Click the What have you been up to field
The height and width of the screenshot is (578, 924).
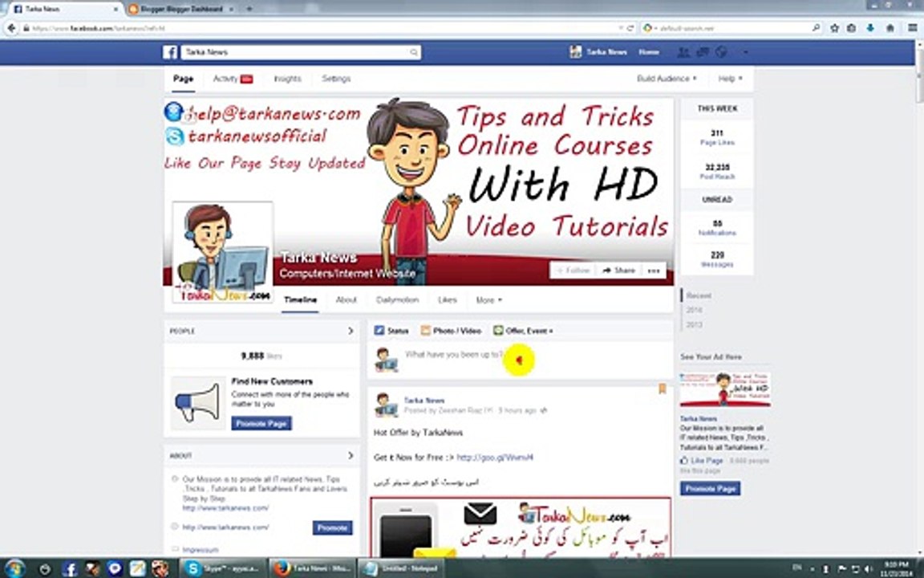(x=520, y=359)
